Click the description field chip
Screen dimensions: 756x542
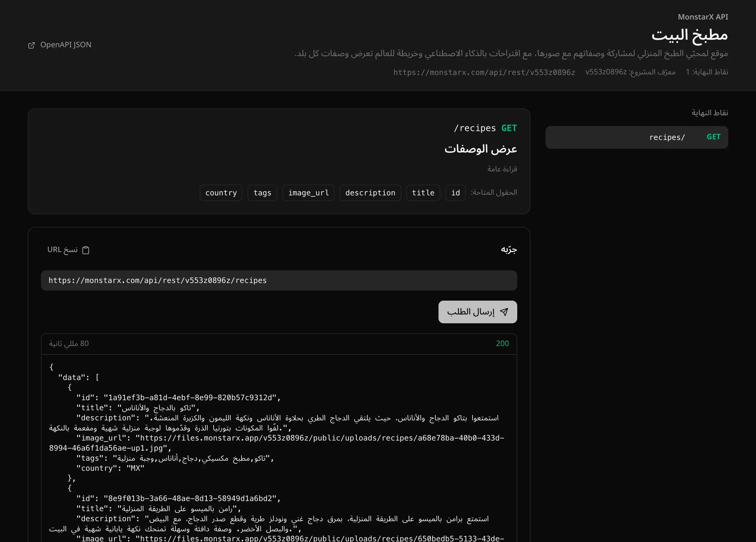click(x=370, y=193)
